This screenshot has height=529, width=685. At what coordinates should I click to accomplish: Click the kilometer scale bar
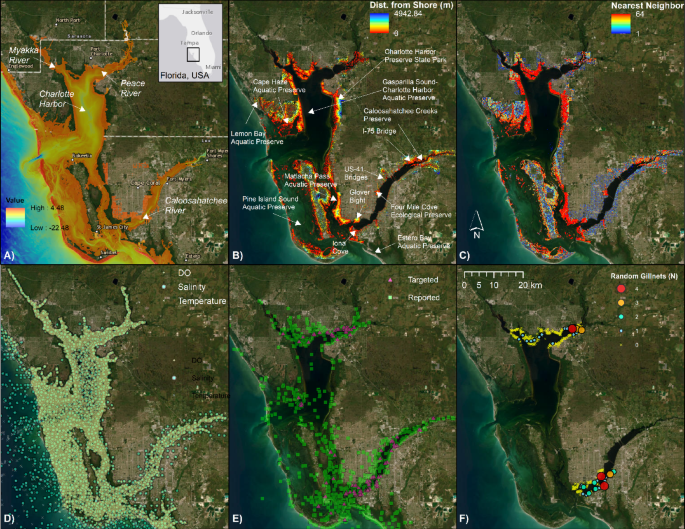494,274
